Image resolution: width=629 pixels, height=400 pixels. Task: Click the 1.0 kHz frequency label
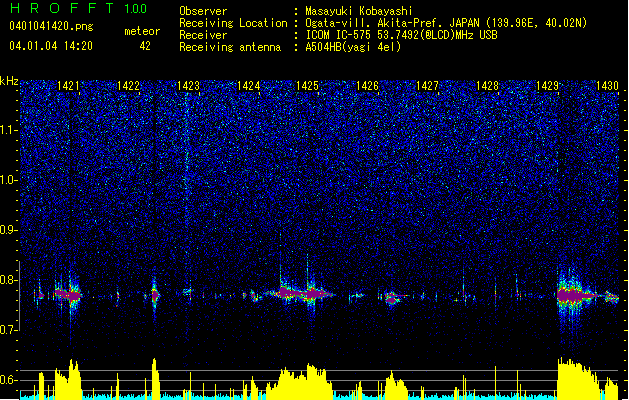9,180
